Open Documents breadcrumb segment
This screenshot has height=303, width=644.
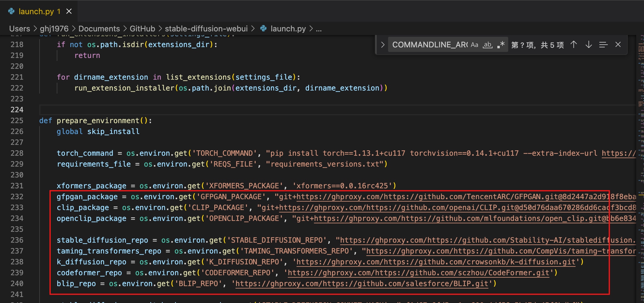click(x=99, y=29)
